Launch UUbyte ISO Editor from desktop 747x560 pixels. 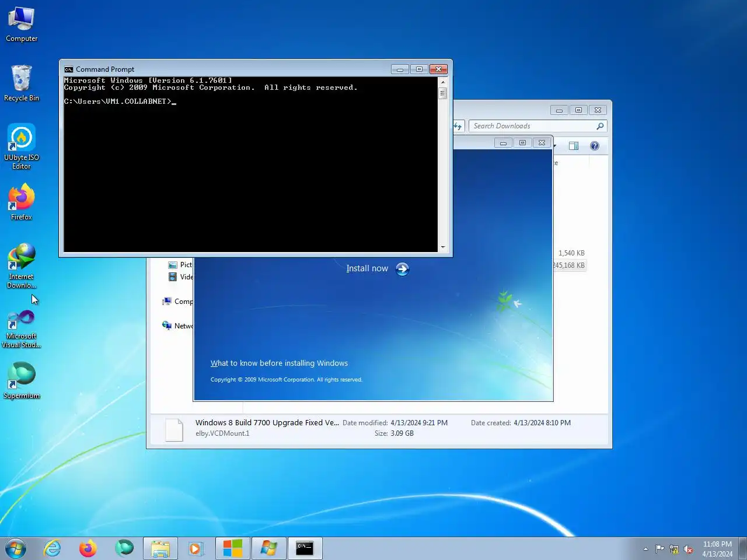click(22, 146)
